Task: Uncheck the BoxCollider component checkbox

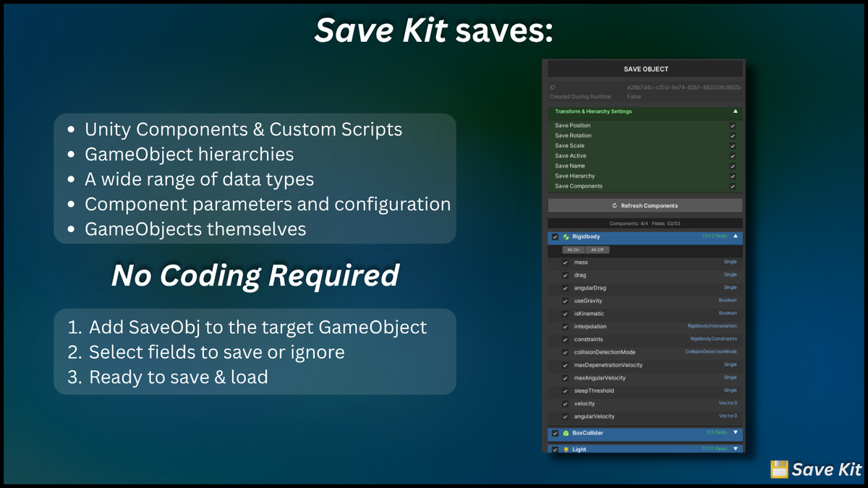Action: tap(555, 433)
